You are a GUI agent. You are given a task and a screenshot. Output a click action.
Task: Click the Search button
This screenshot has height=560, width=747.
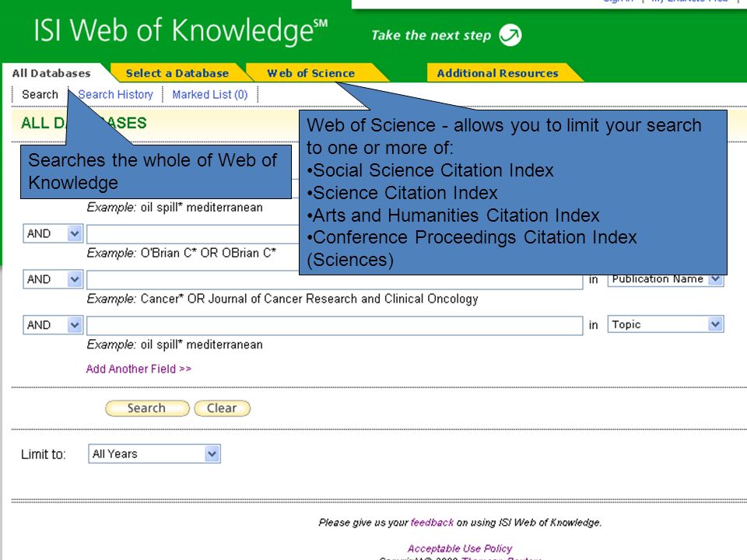coord(147,408)
